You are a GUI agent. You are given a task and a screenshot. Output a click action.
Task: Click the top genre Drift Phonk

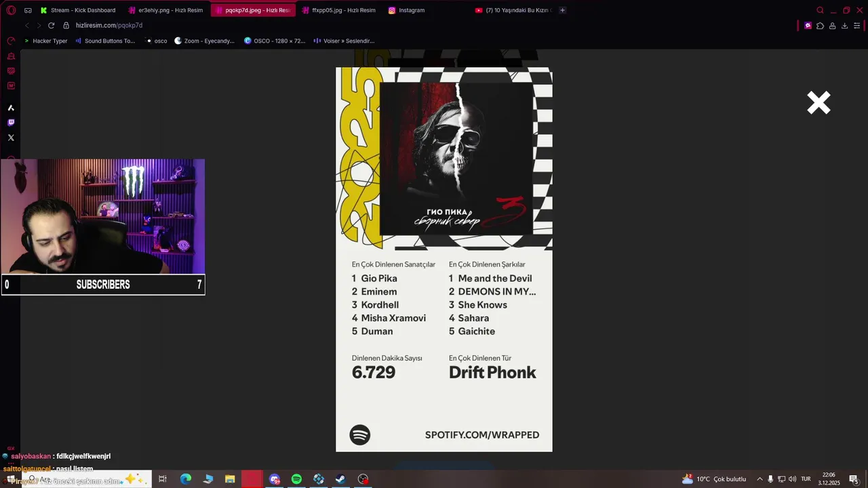point(492,372)
